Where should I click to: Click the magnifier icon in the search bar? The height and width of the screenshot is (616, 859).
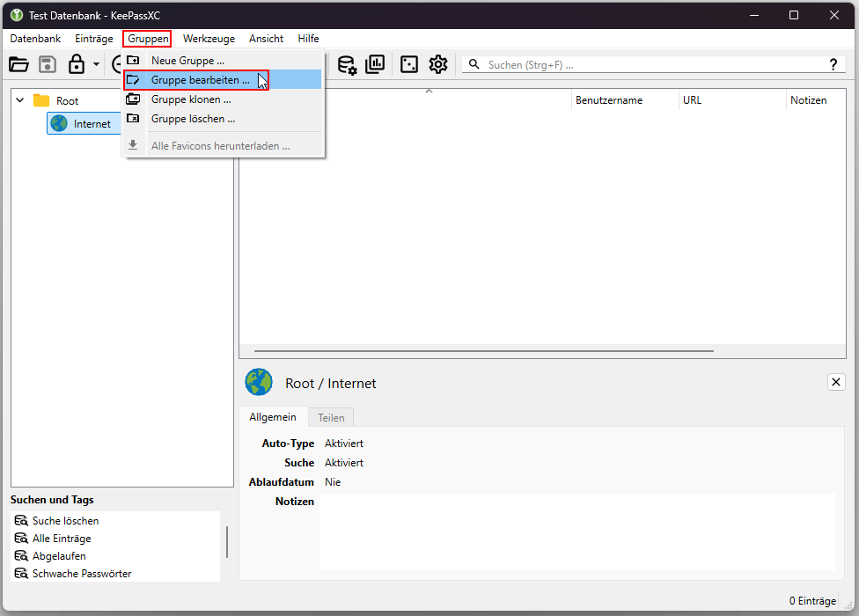pos(474,64)
